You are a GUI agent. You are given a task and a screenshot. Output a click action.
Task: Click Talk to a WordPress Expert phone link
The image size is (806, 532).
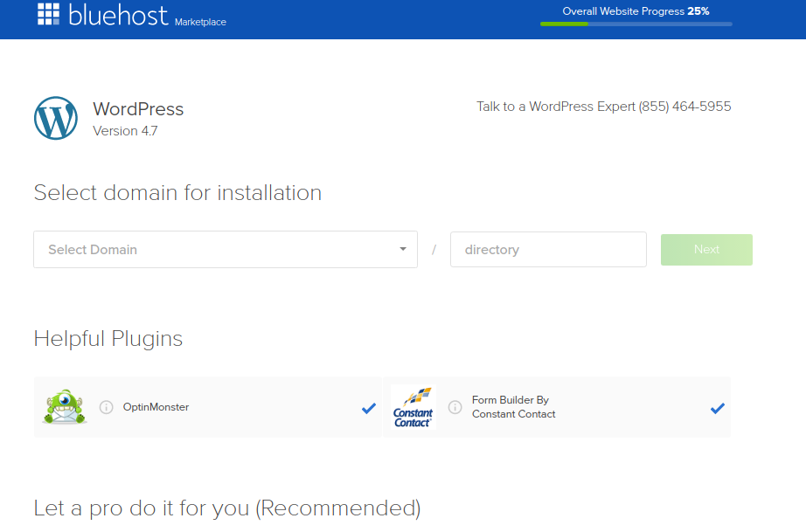point(603,107)
